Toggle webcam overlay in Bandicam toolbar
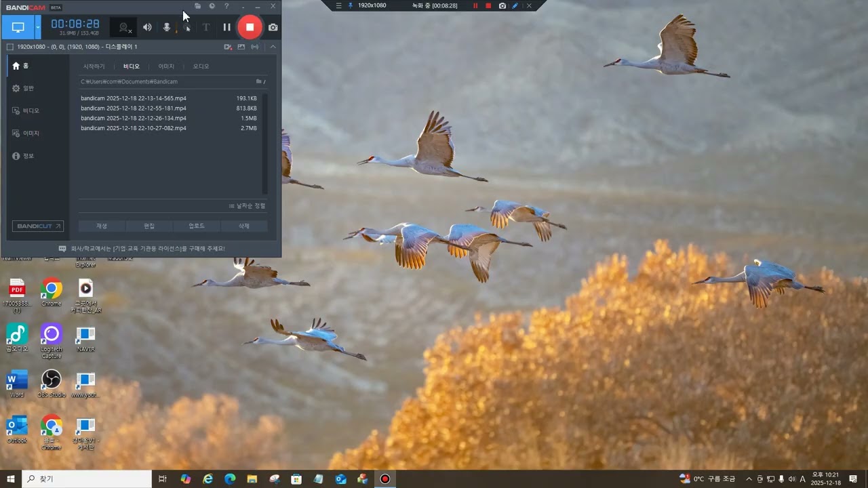Image resolution: width=868 pixels, height=488 pixels. click(124, 28)
